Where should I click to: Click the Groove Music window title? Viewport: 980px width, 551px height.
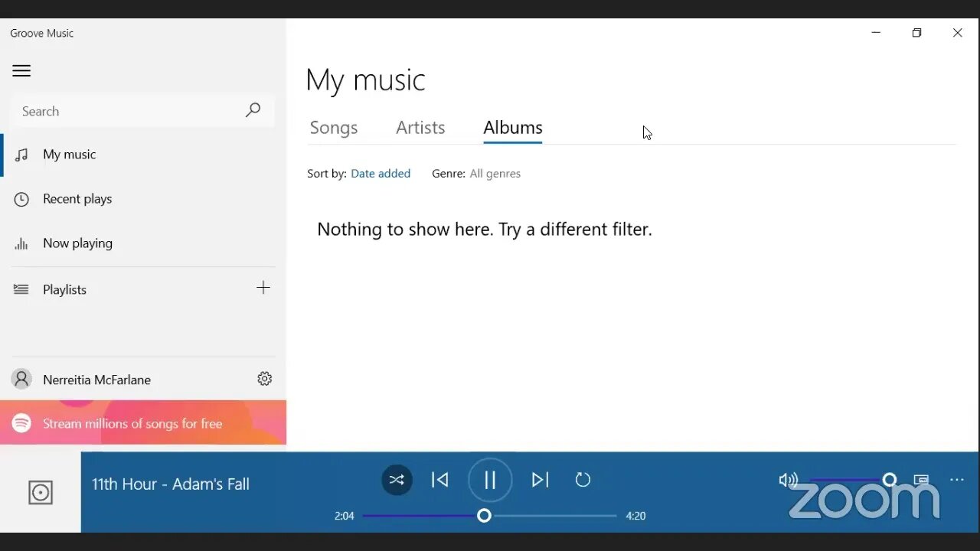pyautogui.click(x=42, y=33)
